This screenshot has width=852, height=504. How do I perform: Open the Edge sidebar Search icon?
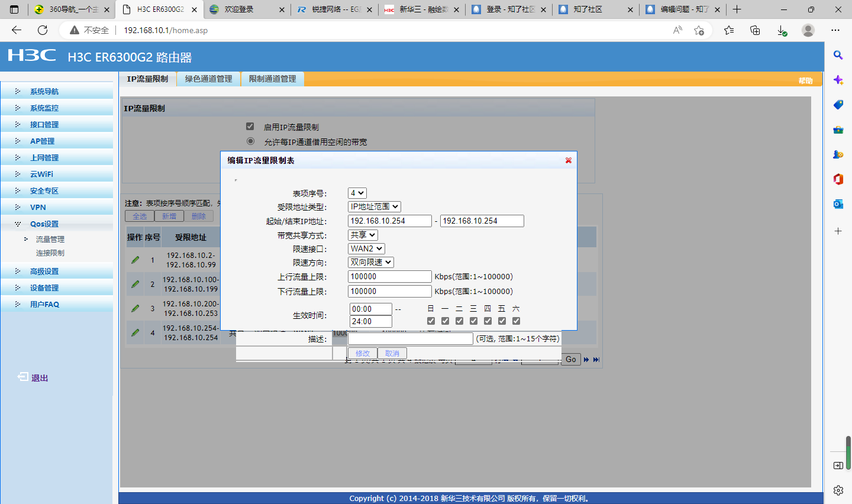838,55
